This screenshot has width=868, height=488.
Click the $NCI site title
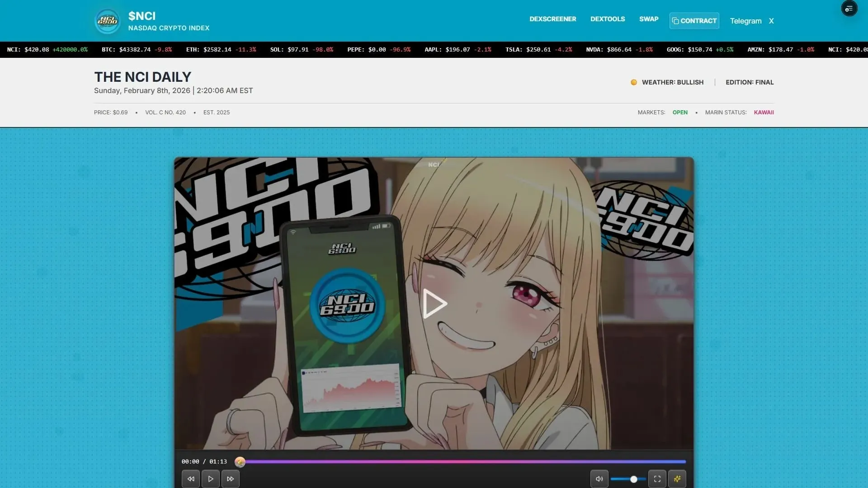[142, 16]
